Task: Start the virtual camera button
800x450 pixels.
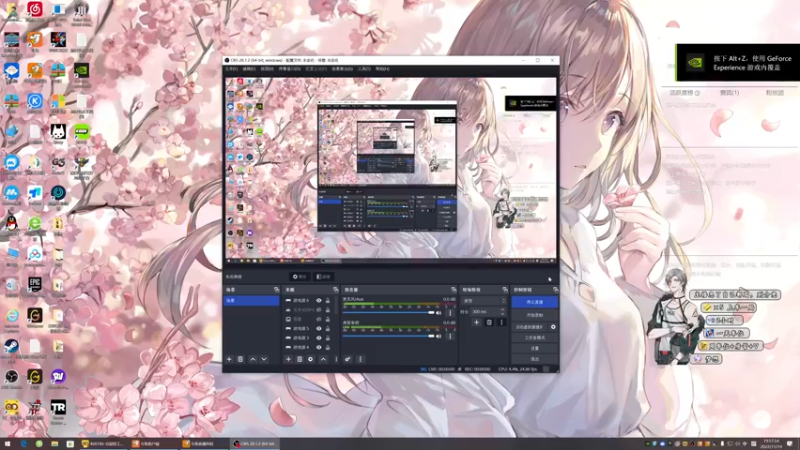Action: (530, 327)
